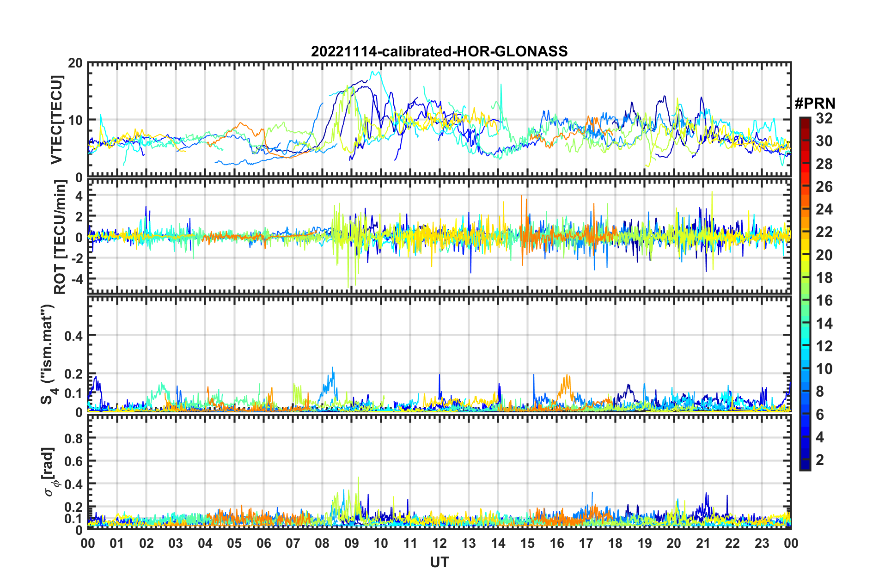Click sigma phi axis tick label 0.6
Screen dimensions: 879x588
[x=73, y=461]
